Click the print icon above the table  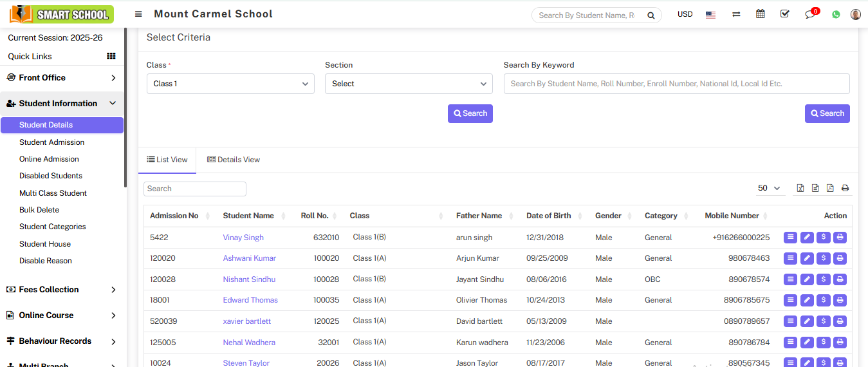click(x=845, y=188)
